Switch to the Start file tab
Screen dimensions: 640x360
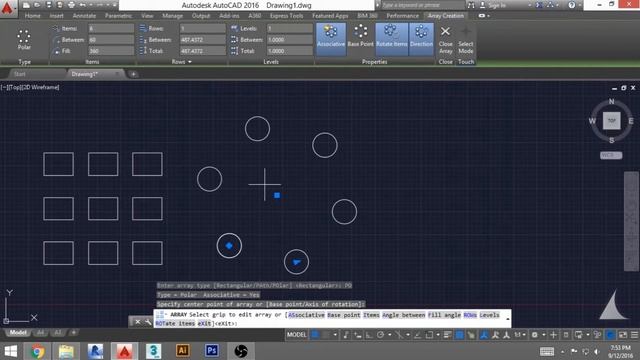[x=20, y=74]
